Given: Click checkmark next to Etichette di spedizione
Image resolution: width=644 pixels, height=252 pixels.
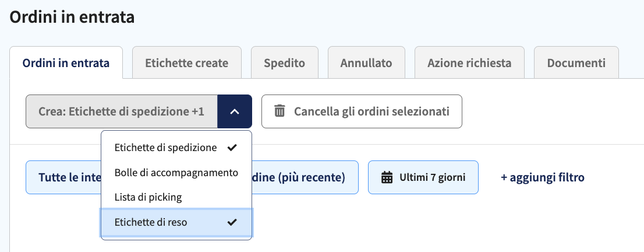Looking at the screenshot, I should tap(232, 148).
